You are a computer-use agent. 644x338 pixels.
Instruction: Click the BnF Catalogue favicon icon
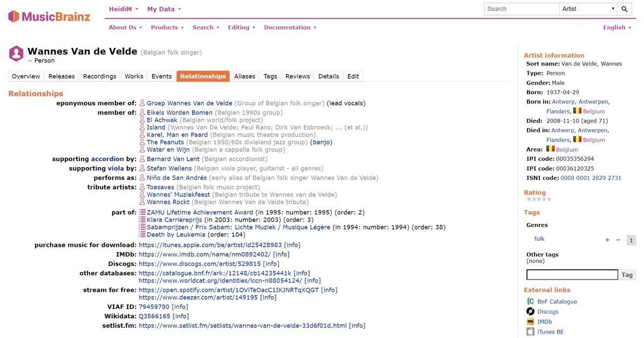tap(530, 301)
